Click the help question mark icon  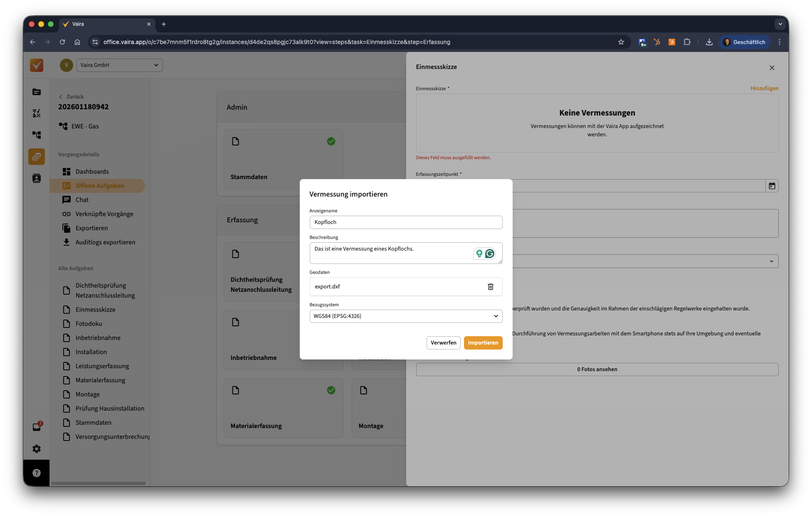click(x=37, y=473)
